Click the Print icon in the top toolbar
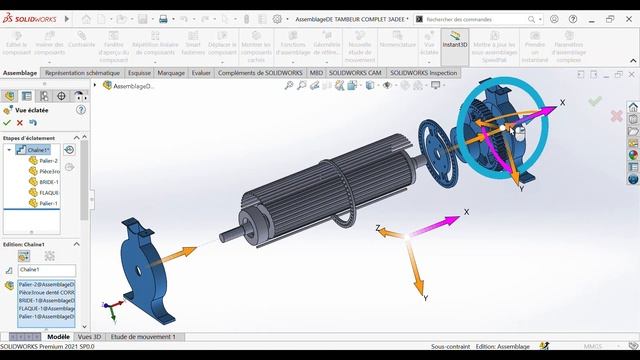 [x=163, y=19]
